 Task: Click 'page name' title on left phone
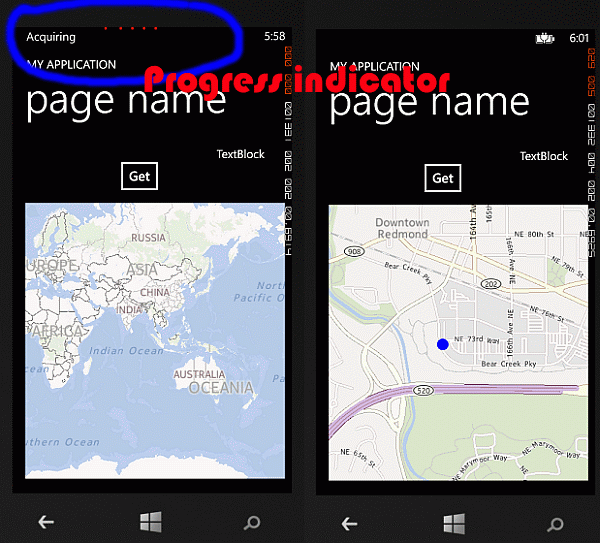coord(126,103)
